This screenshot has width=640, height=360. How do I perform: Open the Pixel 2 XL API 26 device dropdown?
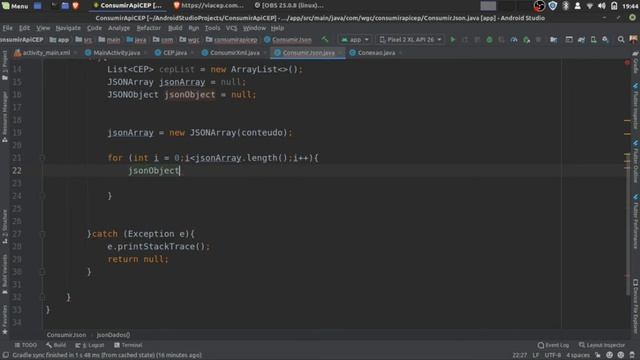coord(410,40)
